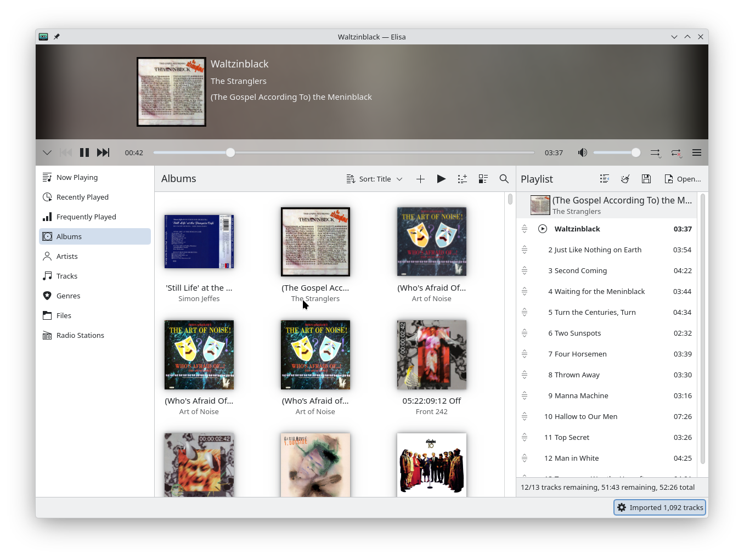The height and width of the screenshot is (560, 744).
Task: Click the tracks remaining status text
Action: coord(607,487)
